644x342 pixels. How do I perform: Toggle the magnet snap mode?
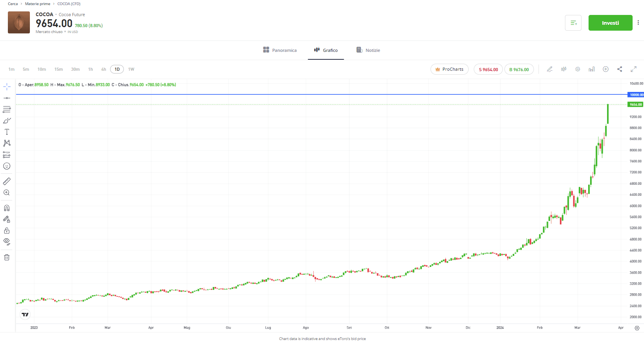click(x=7, y=208)
